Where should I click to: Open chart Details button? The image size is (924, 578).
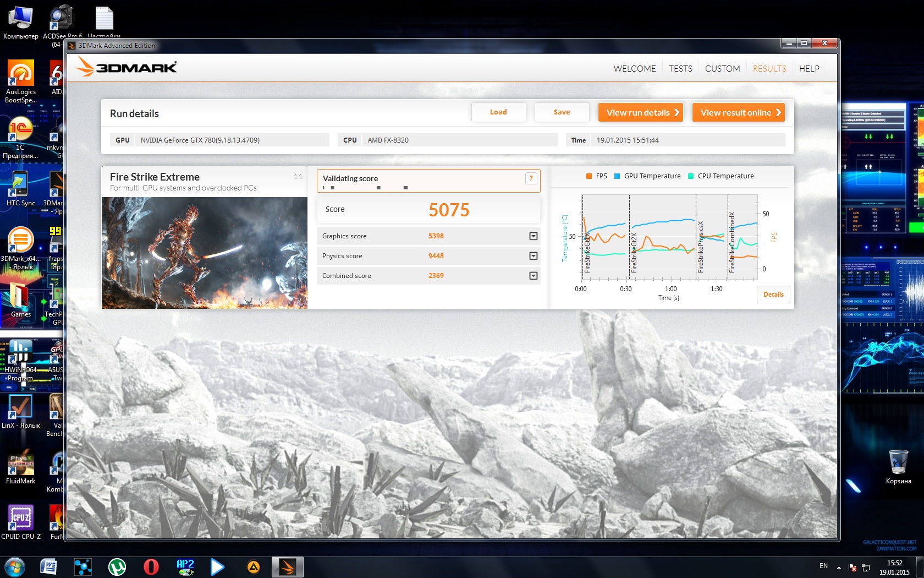click(773, 295)
